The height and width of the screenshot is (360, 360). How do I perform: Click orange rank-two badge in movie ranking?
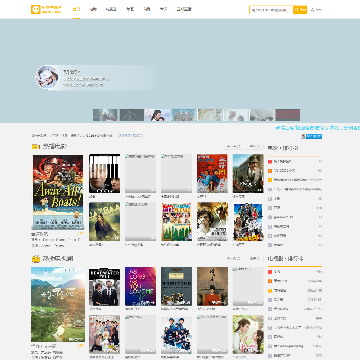[270, 171]
